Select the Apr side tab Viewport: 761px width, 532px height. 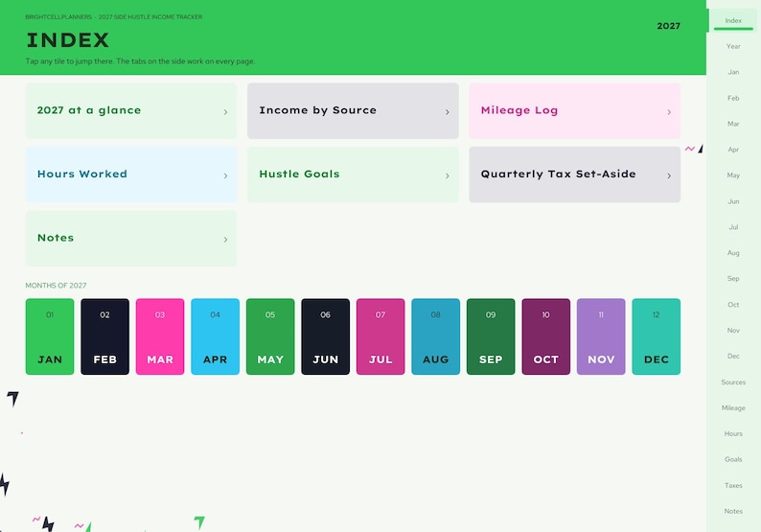[x=733, y=150]
